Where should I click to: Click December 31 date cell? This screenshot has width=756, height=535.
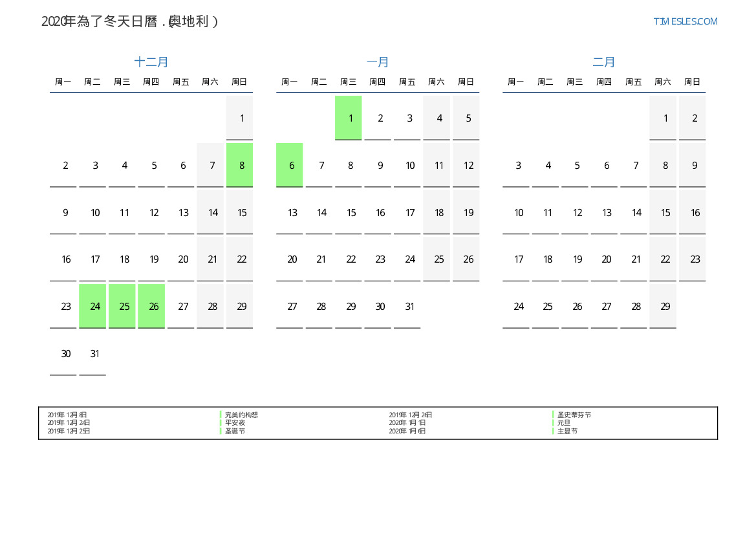[95, 353]
